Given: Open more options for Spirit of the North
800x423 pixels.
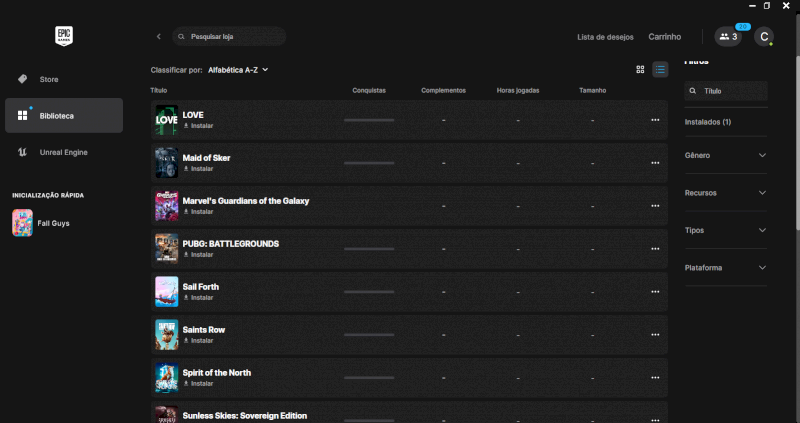Looking at the screenshot, I should coord(655,378).
